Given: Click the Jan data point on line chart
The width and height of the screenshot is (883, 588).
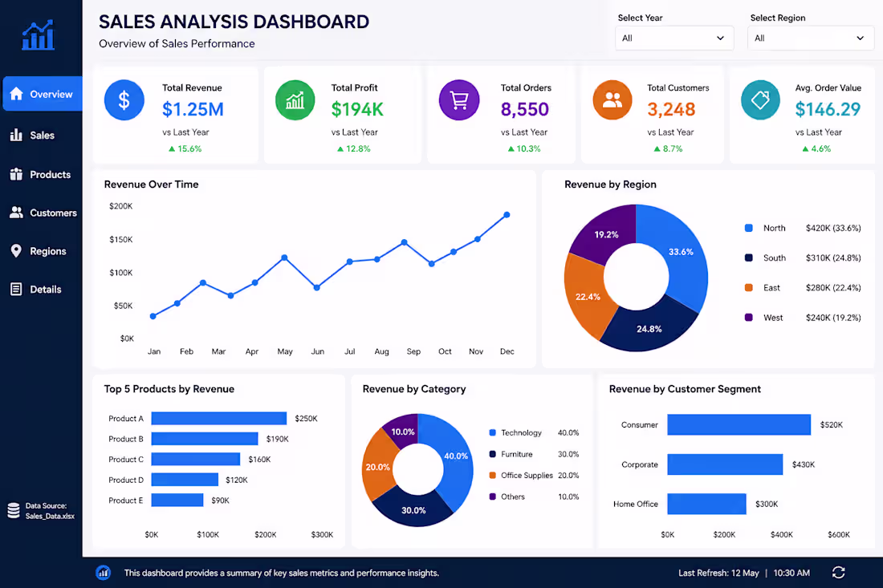Looking at the screenshot, I should tap(153, 316).
